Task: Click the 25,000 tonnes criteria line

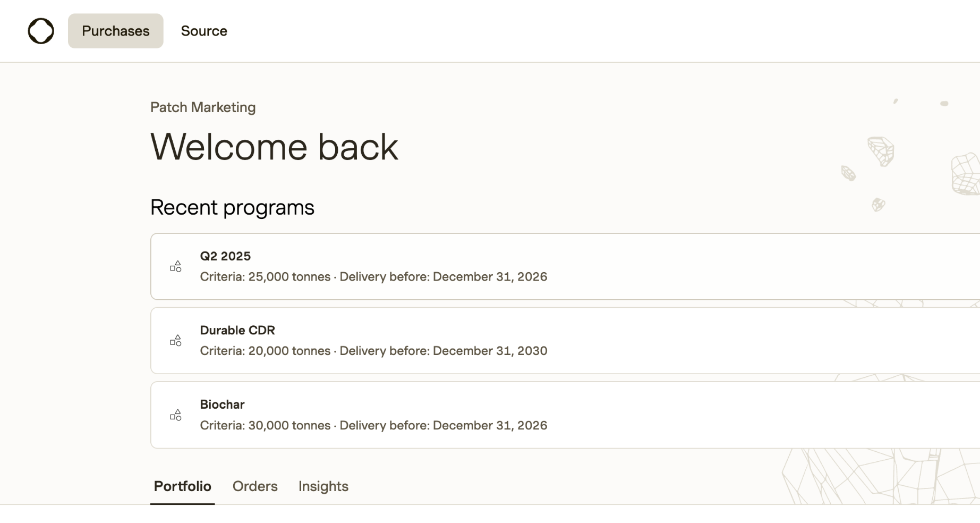Action: [x=373, y=277]
